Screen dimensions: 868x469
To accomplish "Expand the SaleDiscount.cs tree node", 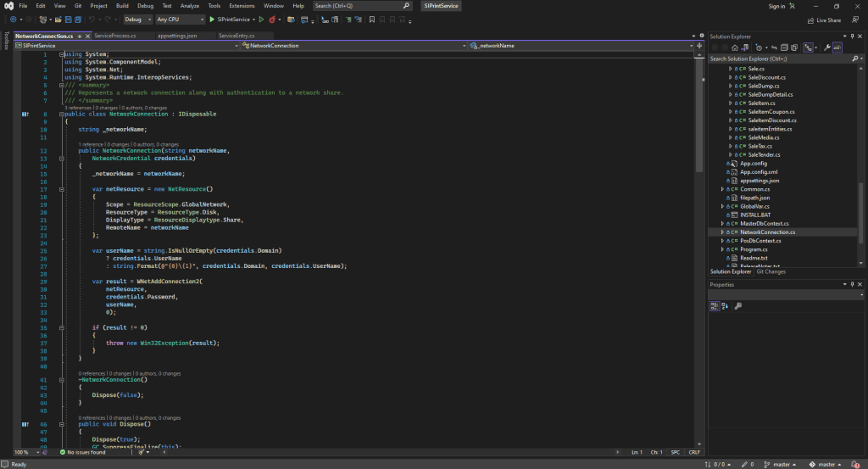I will click(x=730, y=77).
